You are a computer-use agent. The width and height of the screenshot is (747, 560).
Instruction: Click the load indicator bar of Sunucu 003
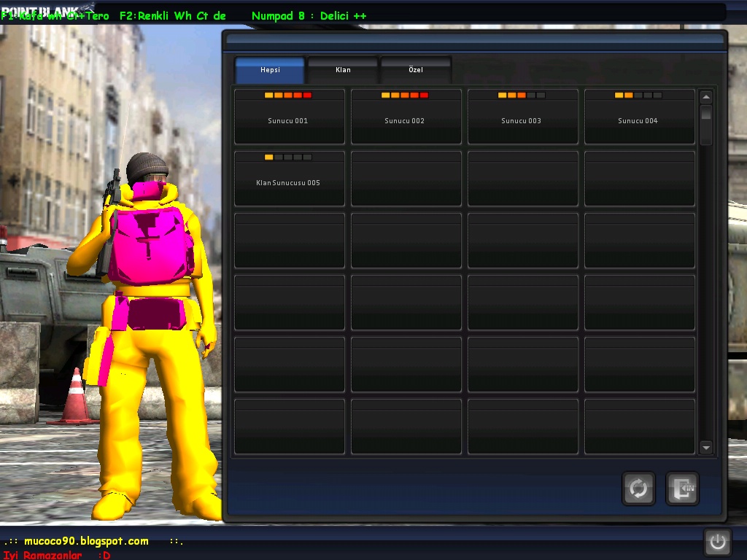[x=521, y=96]
